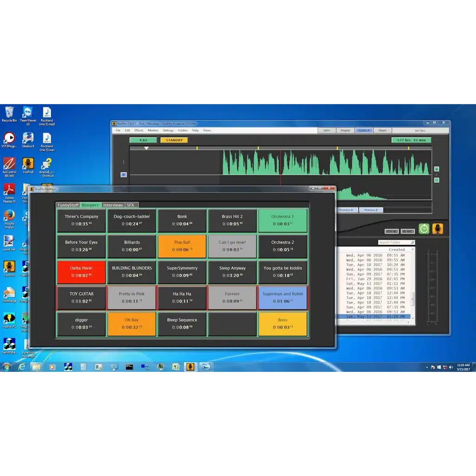Select the Sibelius 6 desktop shortcut
The width and height of the screenshot is (476, 476).
(x=27, y=140)
